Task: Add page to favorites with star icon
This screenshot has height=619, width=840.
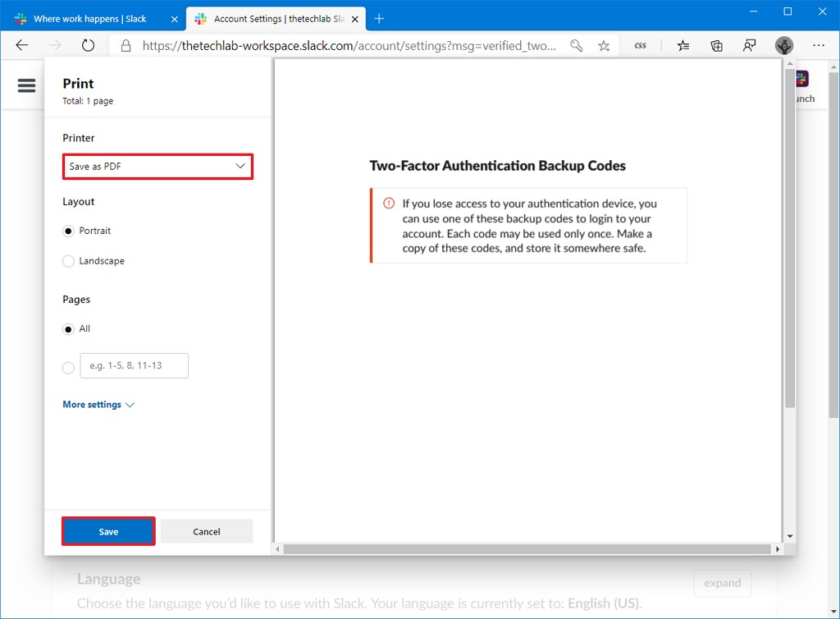Action: pos(604,46)
